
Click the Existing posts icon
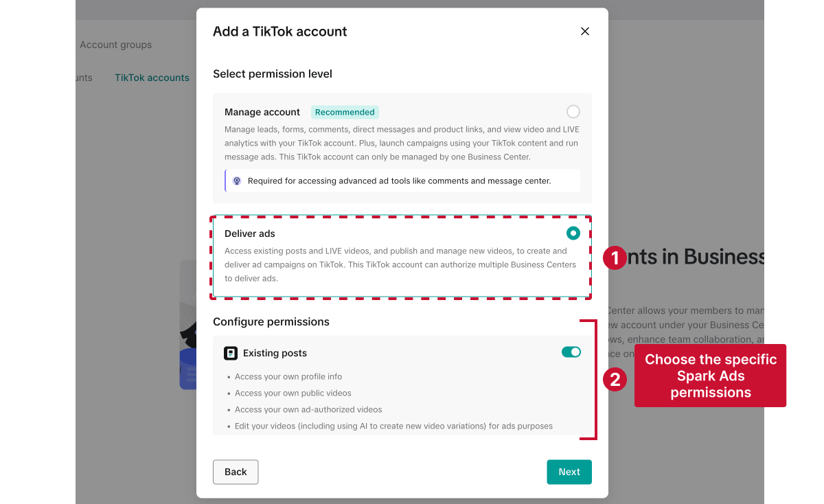(231, 353)
